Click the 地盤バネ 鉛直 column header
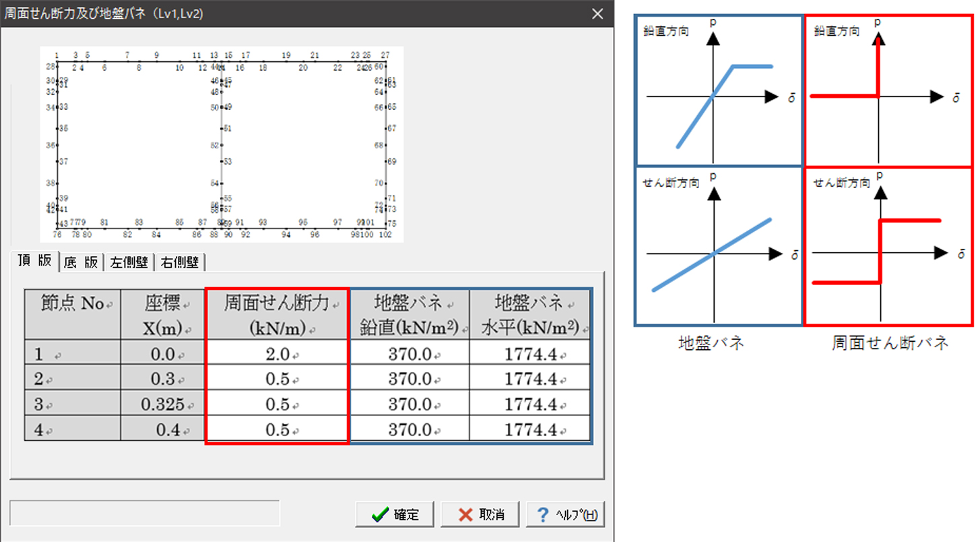 tap(410, 315)
